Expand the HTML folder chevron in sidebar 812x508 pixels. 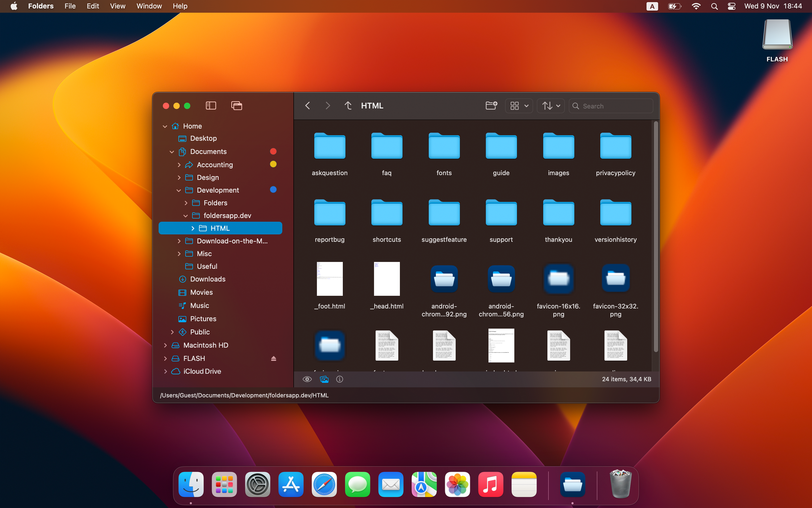pyautogui.click(x=193, y=229)
